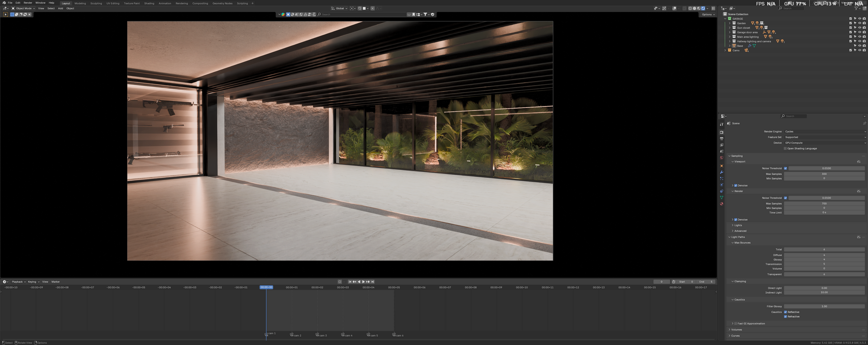Pin the Scene properties with pin icon
Screen dimensions: 868x345
pyautogui.click(x=864, y=123)
